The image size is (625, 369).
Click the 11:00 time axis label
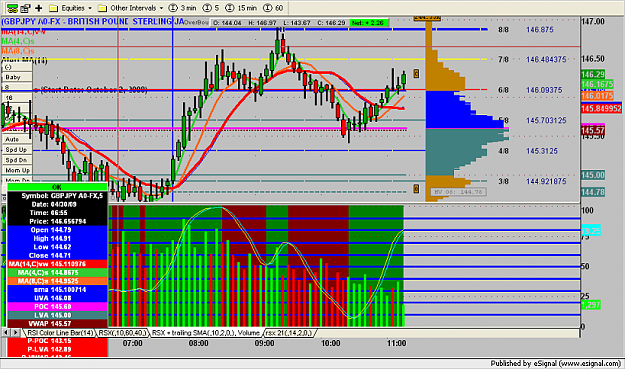tap(397, 343)
